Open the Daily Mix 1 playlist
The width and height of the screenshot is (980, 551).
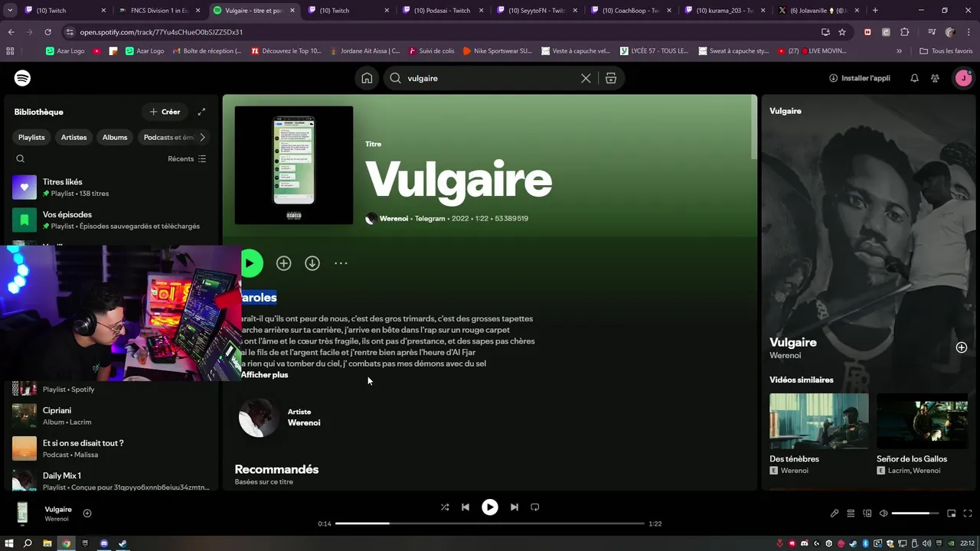point(111,481)
